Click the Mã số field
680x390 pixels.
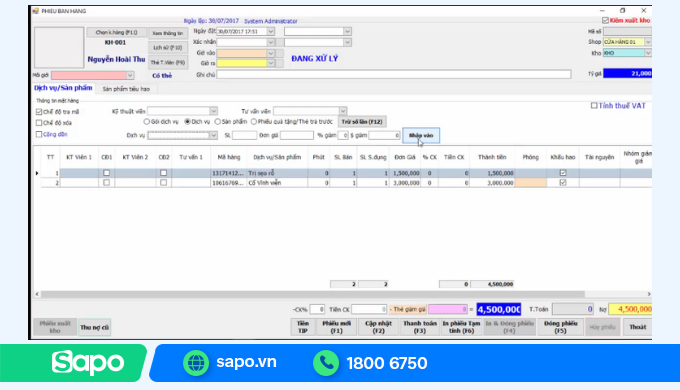pos(627,31)
